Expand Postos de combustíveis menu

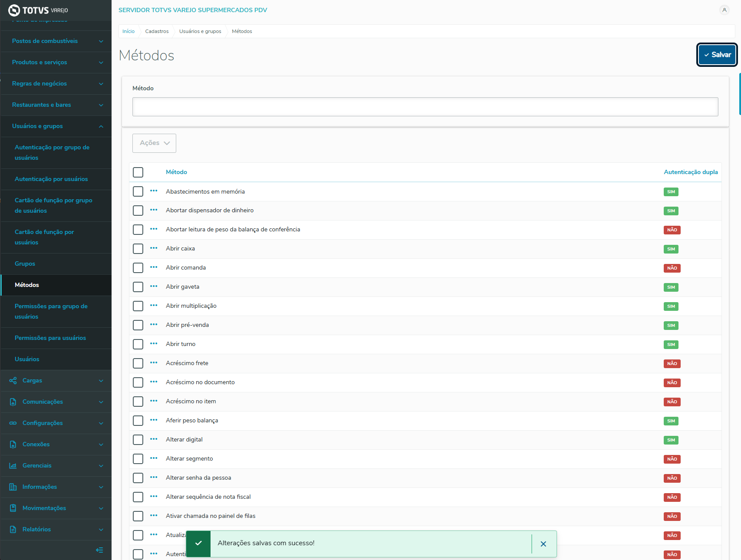(56, 41)
